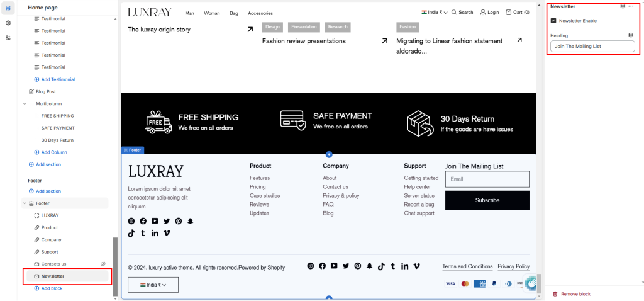Open India ₹ currency dropdown in header
644x301 pixels.
[434, 13]
